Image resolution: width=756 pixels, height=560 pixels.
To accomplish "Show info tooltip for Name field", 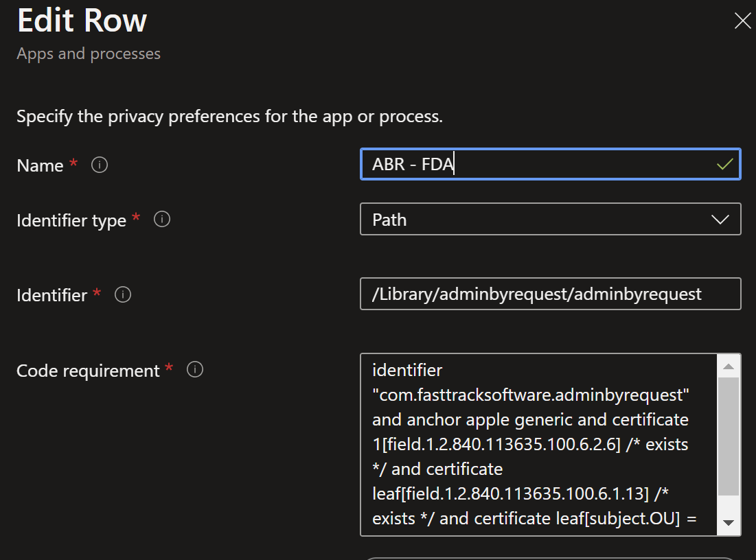I will pyautogui.click(x=100, y=165).
